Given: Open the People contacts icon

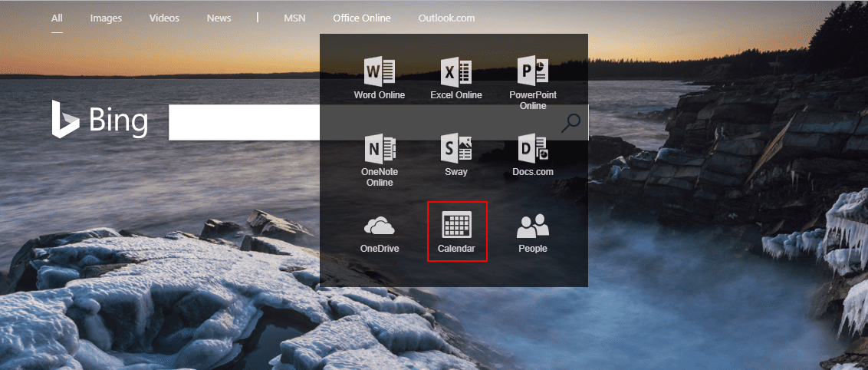Looking at the screenshot, I should (533, 226).
